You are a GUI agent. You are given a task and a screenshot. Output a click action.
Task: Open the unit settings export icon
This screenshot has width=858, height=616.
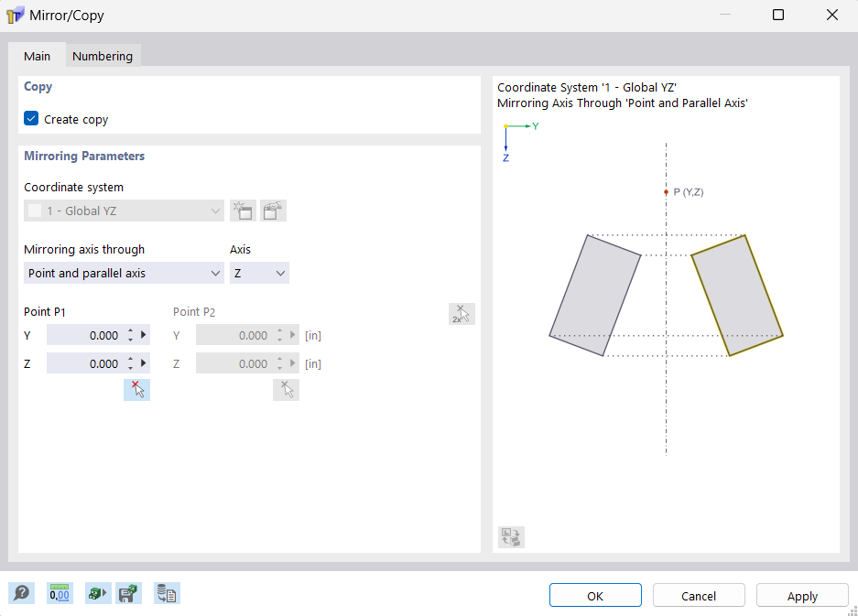click(97, 593)
